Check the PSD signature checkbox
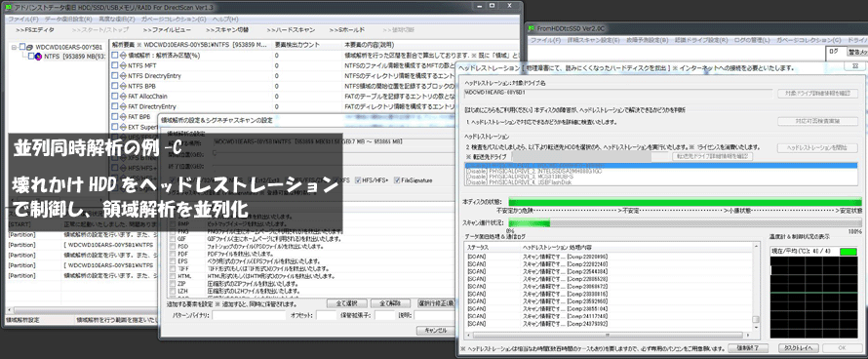The width and height of the screenshot is (868, 359). [x=173, y=246]
